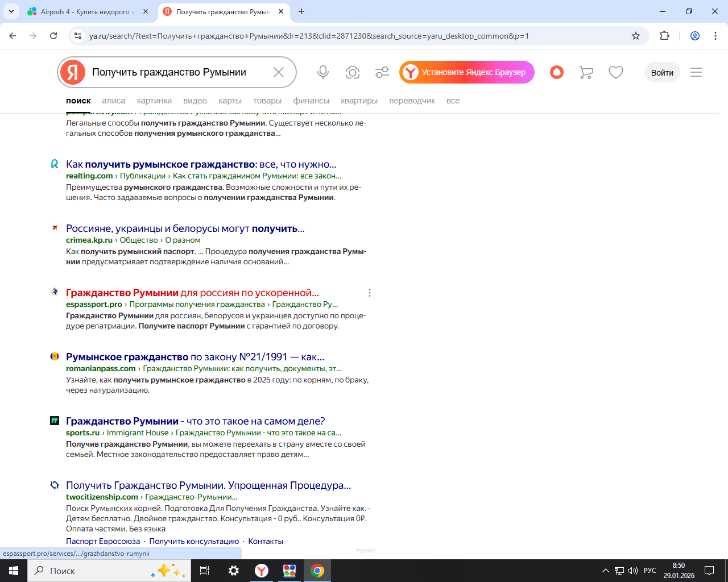Open Task View on taskbar
The width and height of the screenshot is (728, 582).
(205, 571)
